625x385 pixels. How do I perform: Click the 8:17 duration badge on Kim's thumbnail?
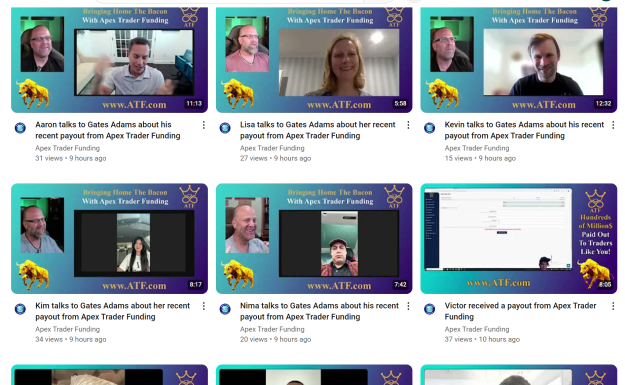(x=196, y=285)
